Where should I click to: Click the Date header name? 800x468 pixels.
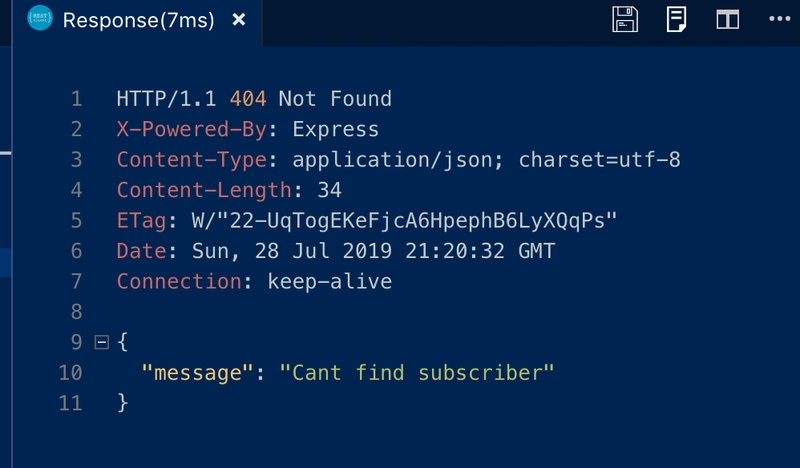[141, 251]
